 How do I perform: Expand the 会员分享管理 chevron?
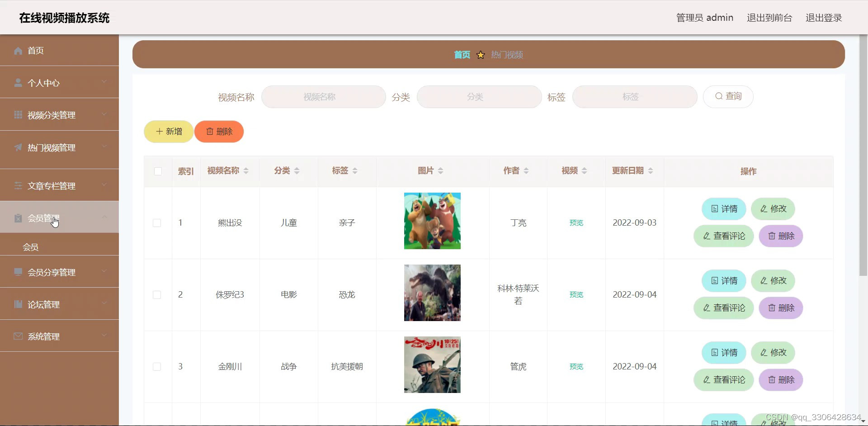click(x=104, y=271)
